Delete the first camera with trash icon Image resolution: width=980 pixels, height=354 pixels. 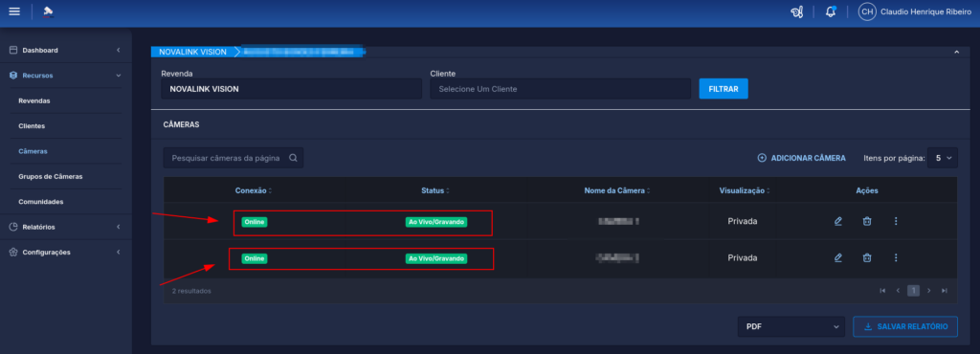(x=867, y=221)
